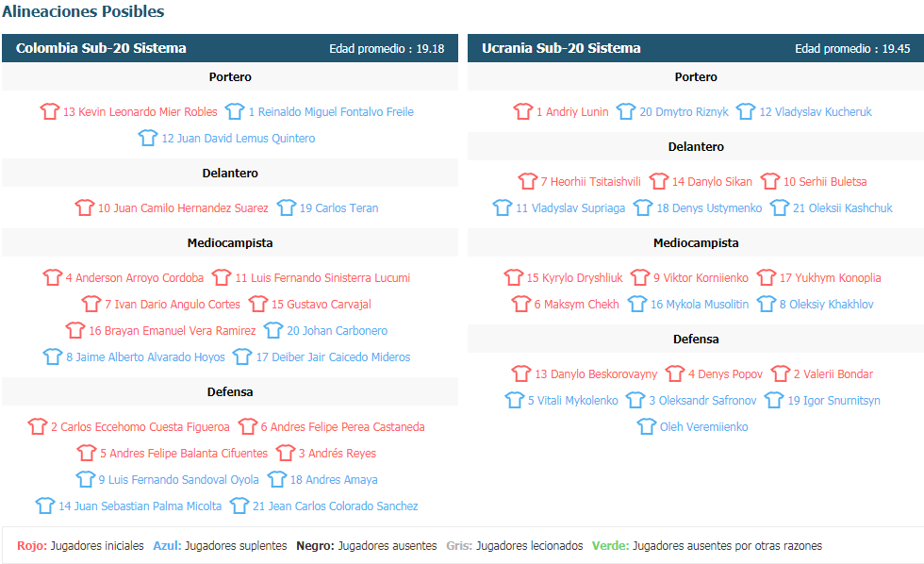This screenshot has width=924, height=564.
Task: Open player 6 Andres Felipe Perea Castaneda
Action: point(342,426)
